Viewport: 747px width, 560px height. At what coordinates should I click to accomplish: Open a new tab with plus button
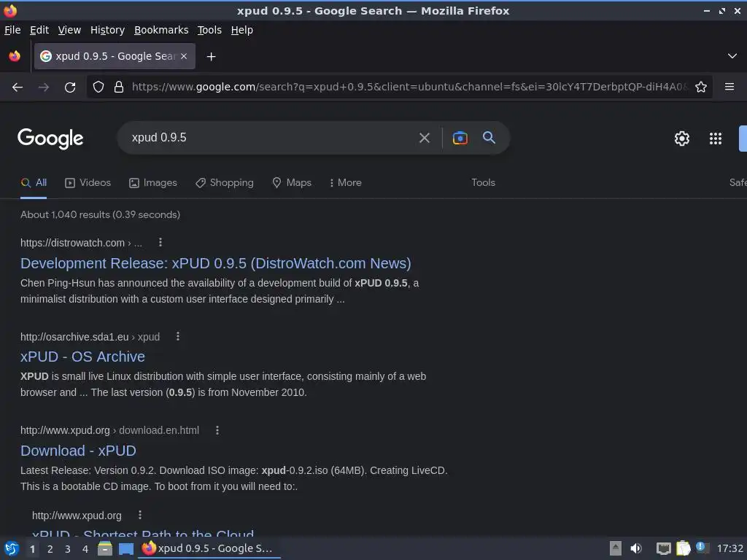pos(211,57)
